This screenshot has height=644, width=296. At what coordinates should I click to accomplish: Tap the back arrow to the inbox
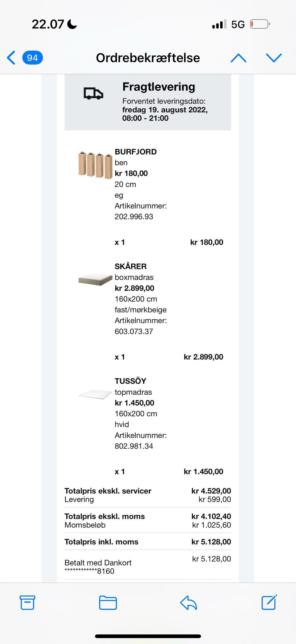(x=11, y=58)
